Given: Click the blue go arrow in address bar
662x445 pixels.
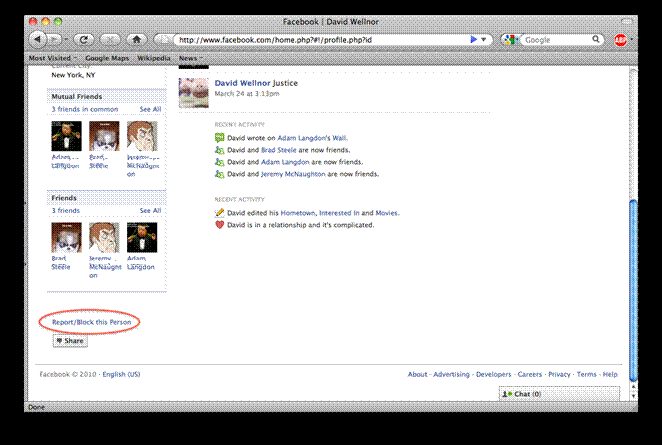Looking at the screenshot, I should (x=473, y=39).
